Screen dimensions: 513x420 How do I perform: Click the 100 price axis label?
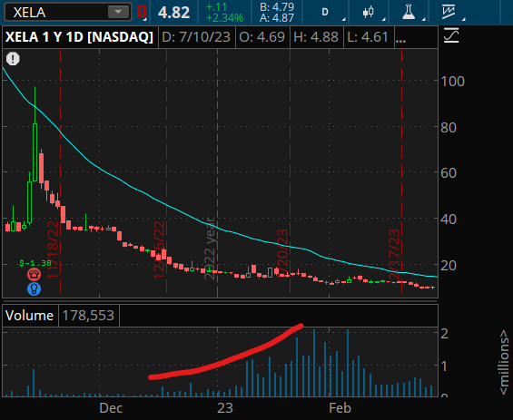point(452,82)
